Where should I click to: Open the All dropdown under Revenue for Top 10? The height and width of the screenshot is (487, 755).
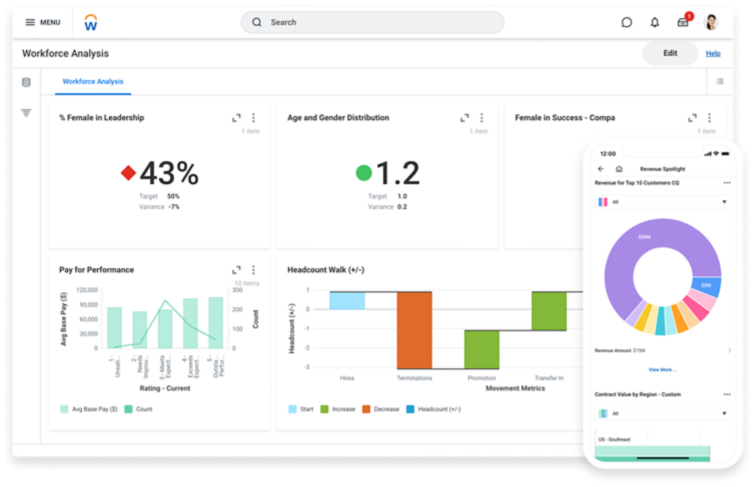(x=663, y=202)
